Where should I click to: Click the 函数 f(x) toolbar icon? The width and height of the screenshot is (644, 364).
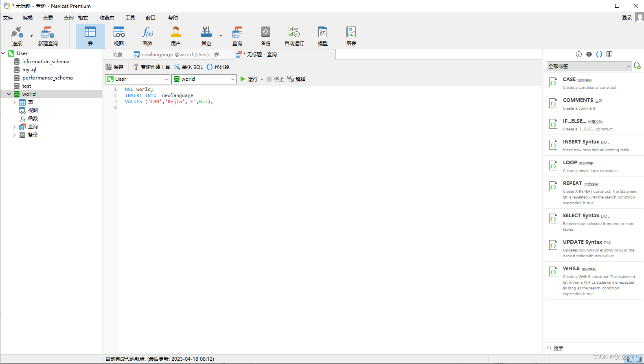point(147,36)
